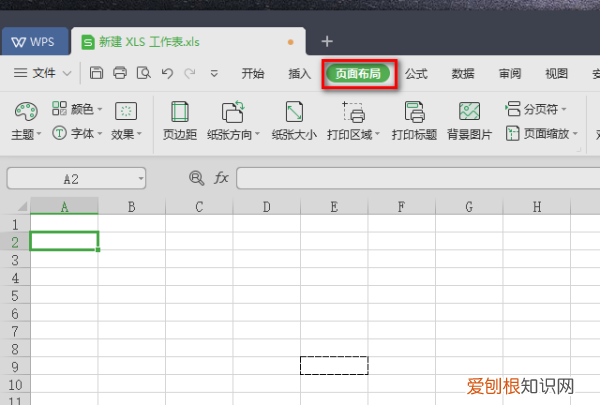The width and height of the screenshot is (600, 405).
Task: Click the Save icon in quick toolbar
Action: [96, 73]
